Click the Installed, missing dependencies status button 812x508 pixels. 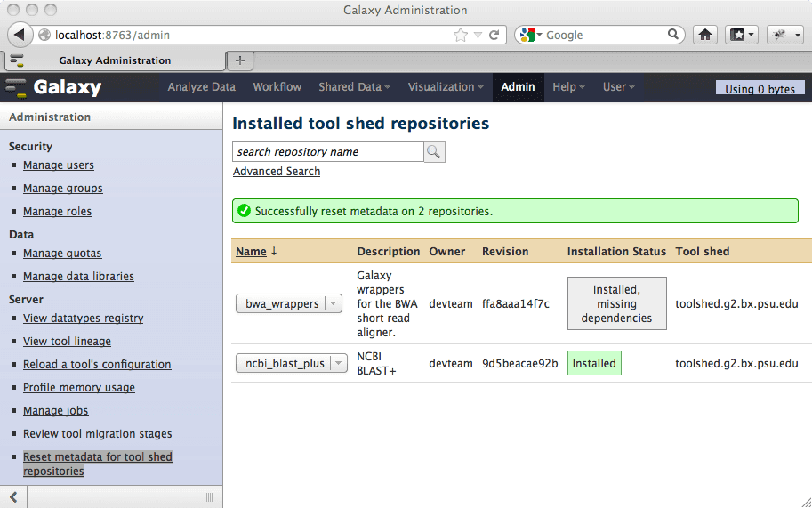pyautogui.click(x=616, y=303)
